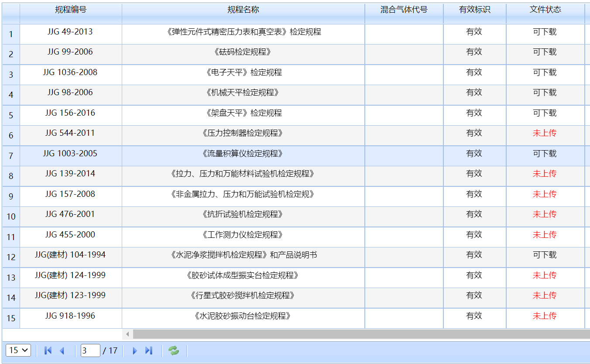Go to previous page
Screen dimensions: 590x364
(x=62, y=350)
